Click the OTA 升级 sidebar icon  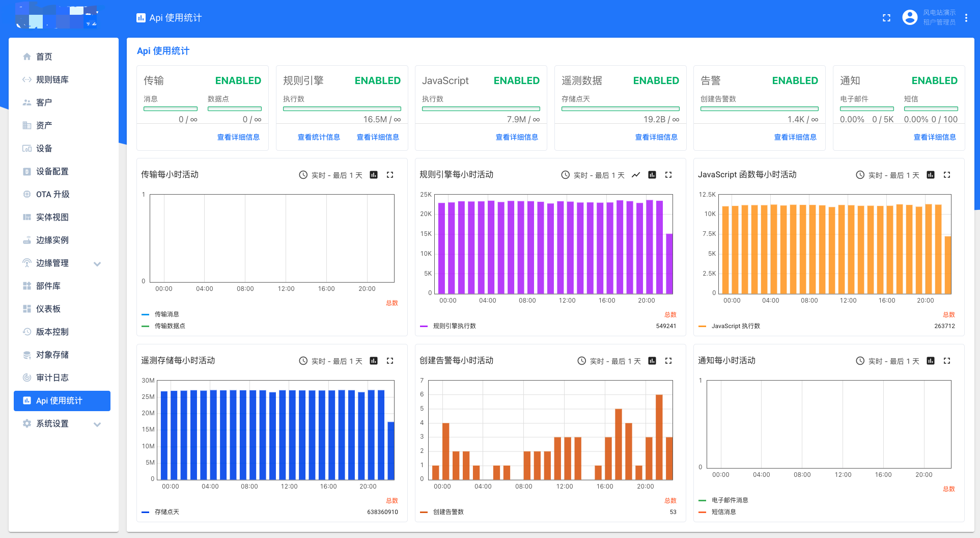(x=27, y=194)
